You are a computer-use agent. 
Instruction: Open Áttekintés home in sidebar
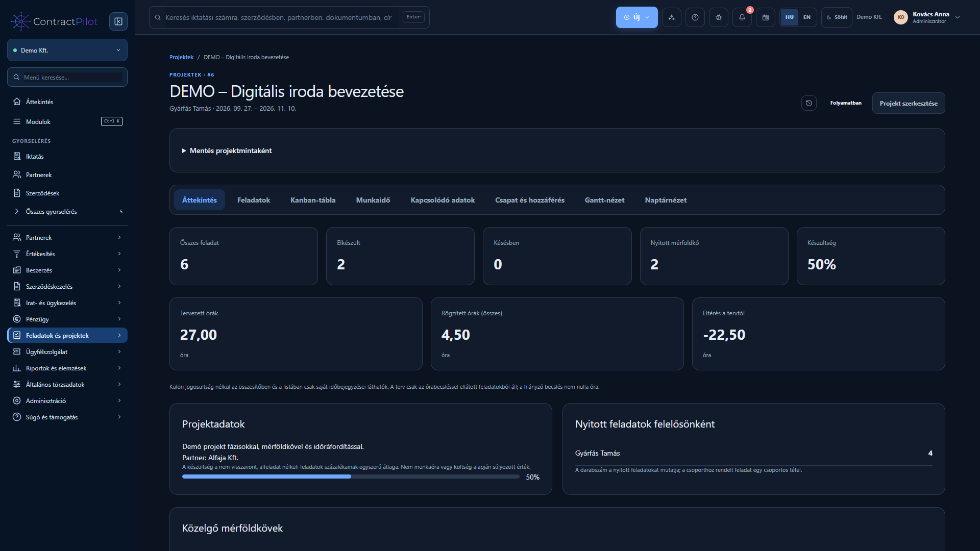[x=67, y=102]
